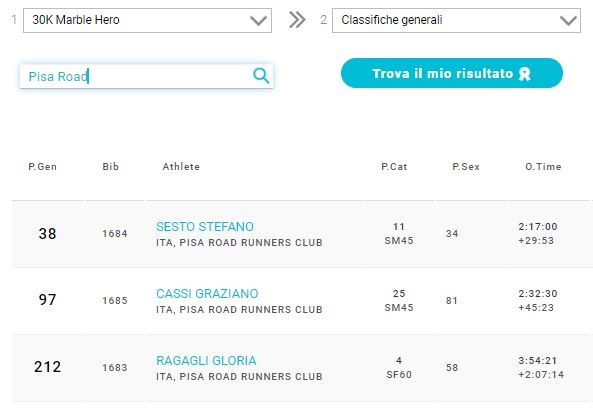Open athlete RAGAGLI GLORIA result
This screenshot has width=593, height=413.
click(x=206, y=360)
